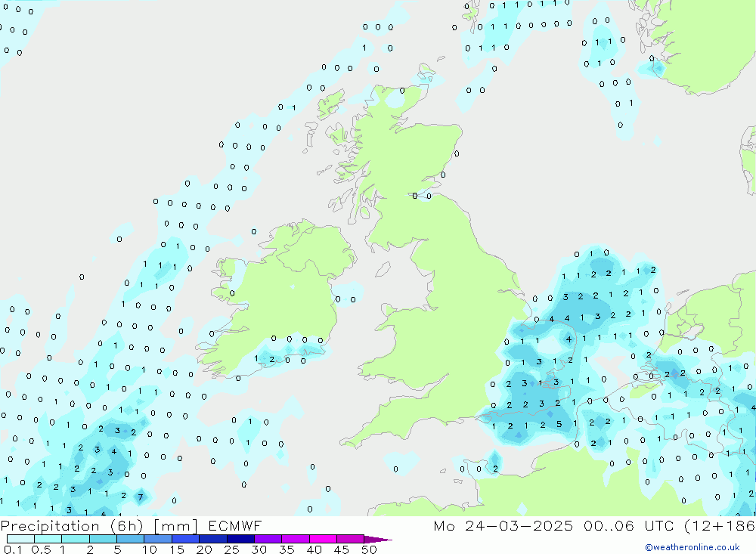Click the '50' legend scale label
This screenshot has height=554, width=756.
[369, 549]
